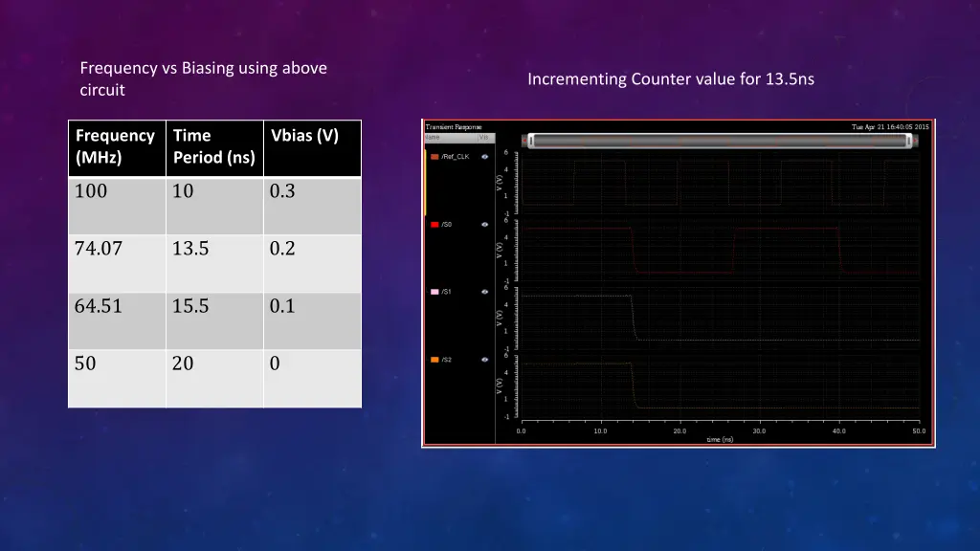Click the red /S0 color swatch
Screen dimensions: 980x551
tap(434, 224)
